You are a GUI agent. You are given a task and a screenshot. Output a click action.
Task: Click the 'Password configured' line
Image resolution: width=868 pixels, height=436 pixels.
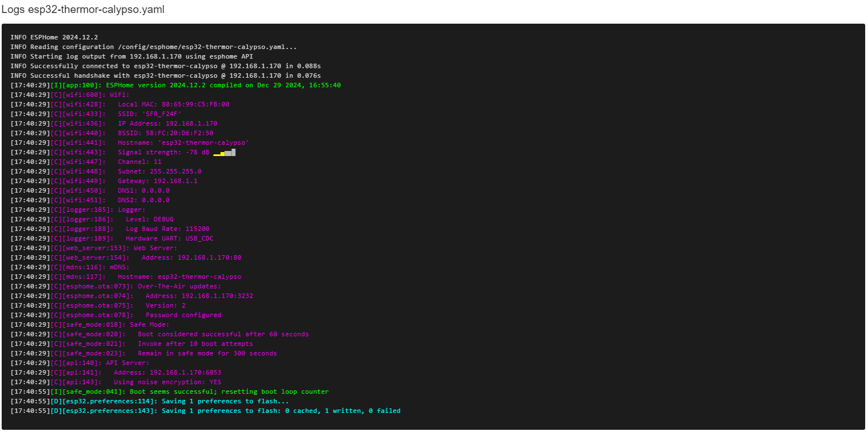click(116, 315)
